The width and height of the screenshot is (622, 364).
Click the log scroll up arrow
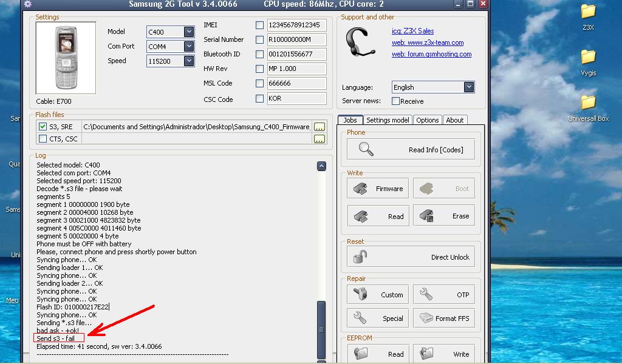tap(322, 166)
